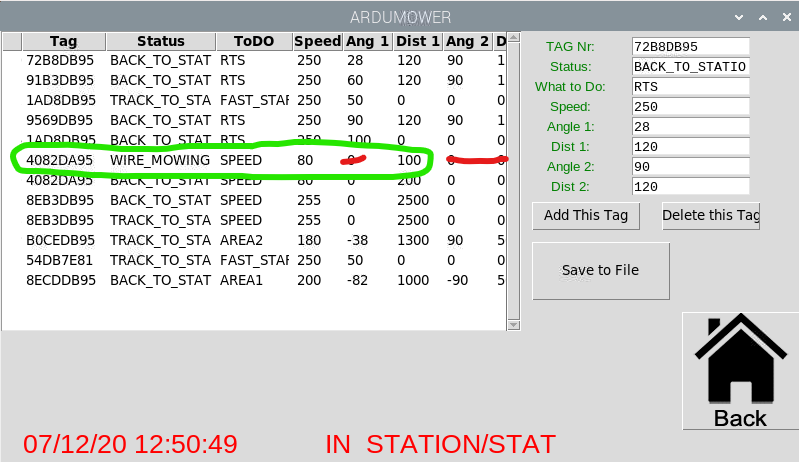Click the -90 Ang 2 cell
The height and width of the screenshot is (462, 799).
pos(458,280)
